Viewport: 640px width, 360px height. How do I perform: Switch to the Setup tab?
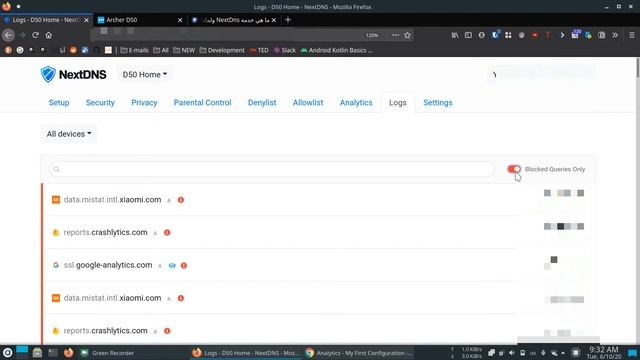(59, 103)
